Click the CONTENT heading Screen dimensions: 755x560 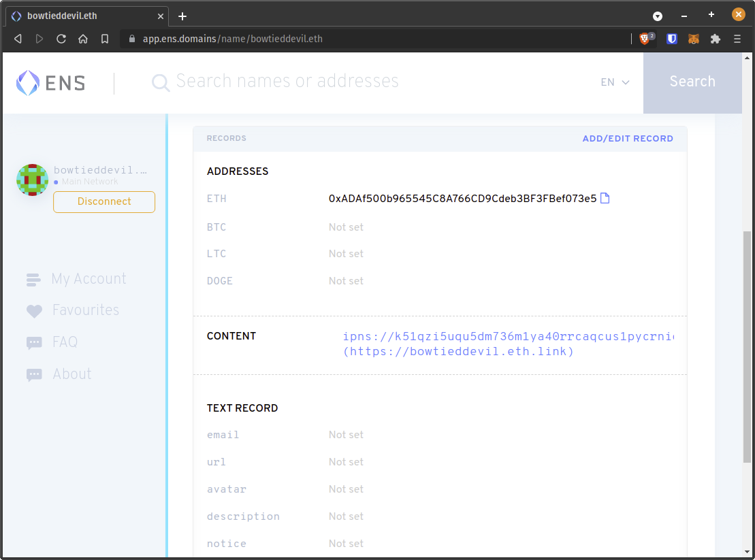point(231,336)
